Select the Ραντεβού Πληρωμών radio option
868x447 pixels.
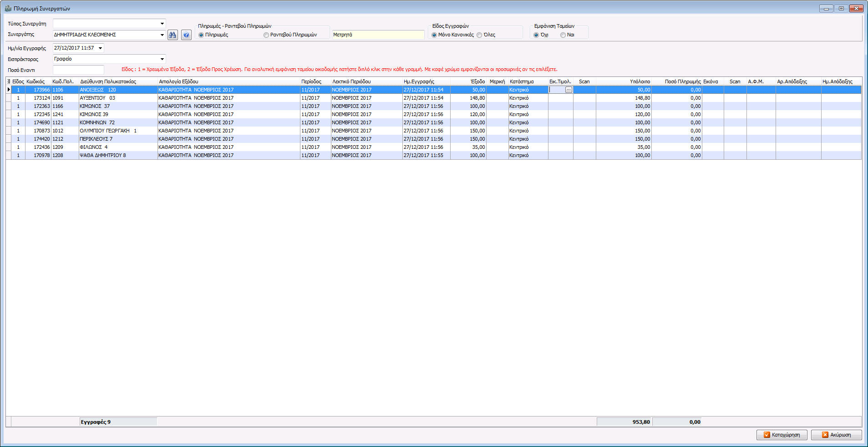[266, 35]
